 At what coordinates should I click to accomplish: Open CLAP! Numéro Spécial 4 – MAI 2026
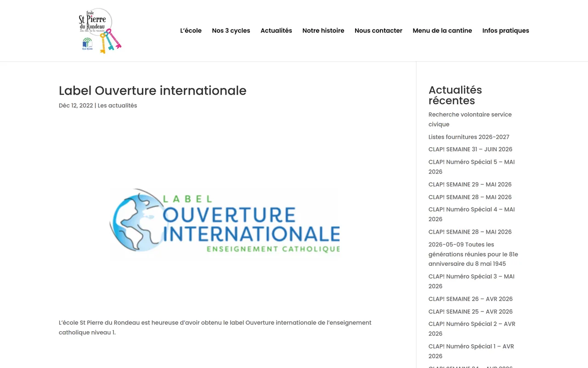click(x=472, y=214)
